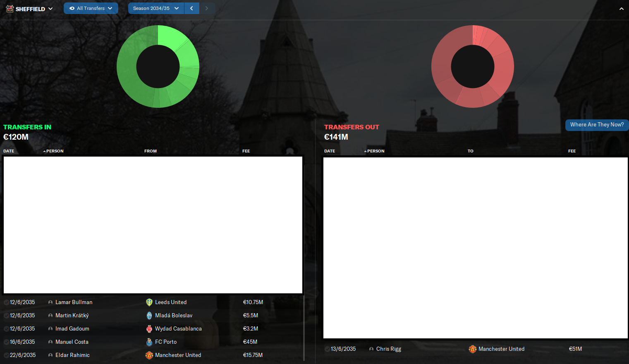Click the Mladá Boleslav club badge
The image size is (629, 364).
(x=149, y=316)
